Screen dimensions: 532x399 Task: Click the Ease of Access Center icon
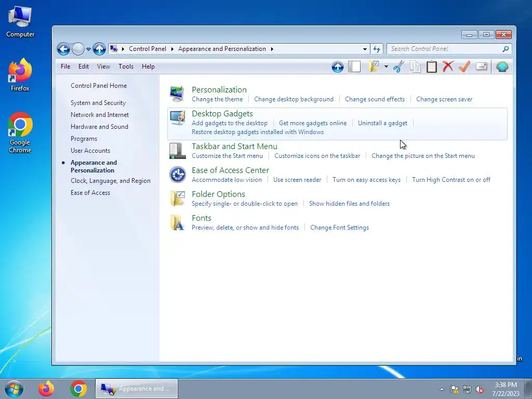[178, 175]
